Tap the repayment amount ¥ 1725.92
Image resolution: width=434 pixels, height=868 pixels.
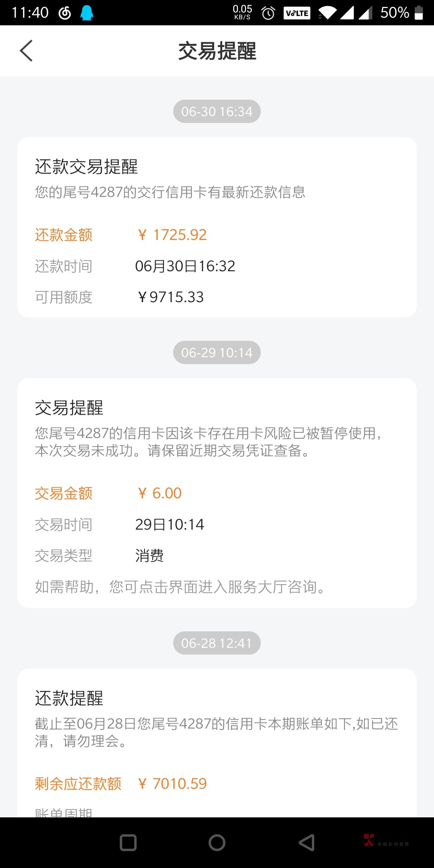[x=172, y=235]
